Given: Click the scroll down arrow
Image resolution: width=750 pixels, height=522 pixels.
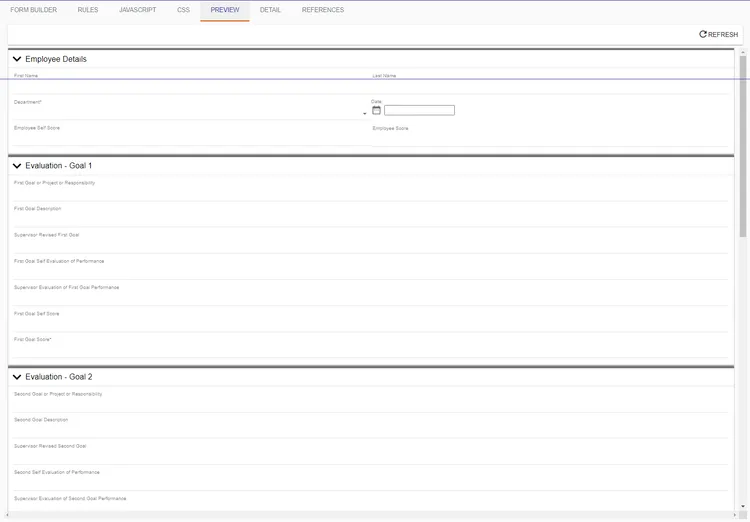Looking at the screenshot, I should (743, 506).
